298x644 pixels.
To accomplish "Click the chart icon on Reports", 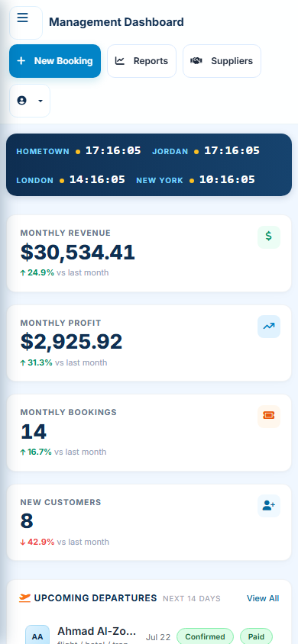I will pyautogui.click(x=120, y=61).
